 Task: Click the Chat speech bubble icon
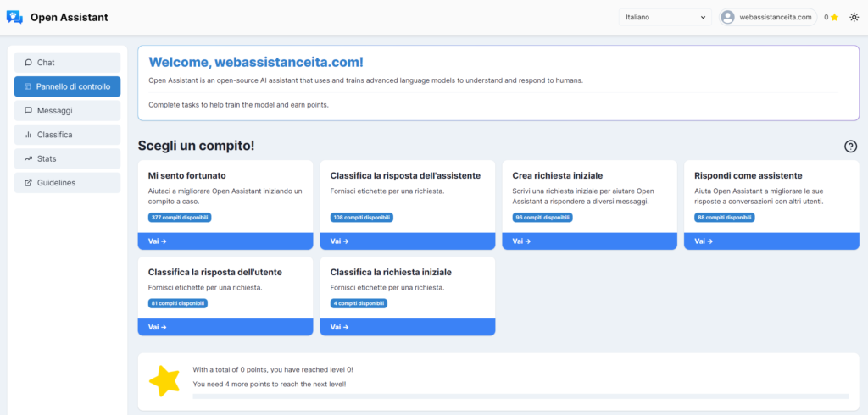click(x=28, y=63)
